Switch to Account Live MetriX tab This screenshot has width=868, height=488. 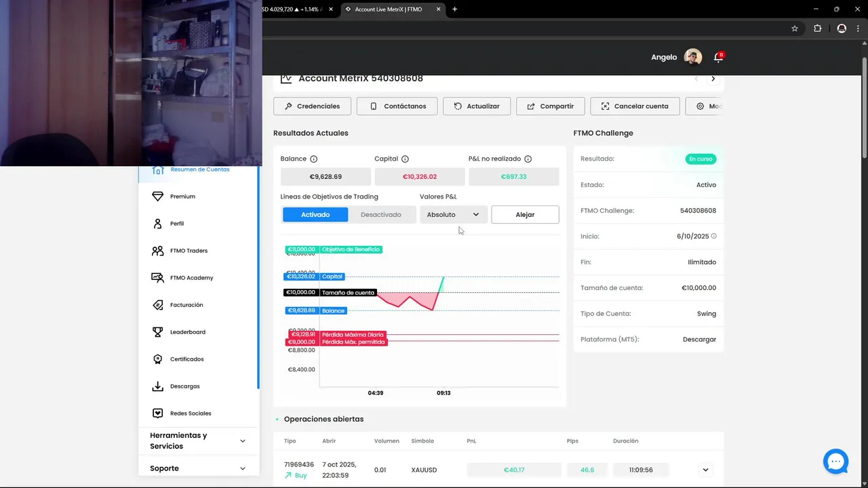[x=389, y=9]
